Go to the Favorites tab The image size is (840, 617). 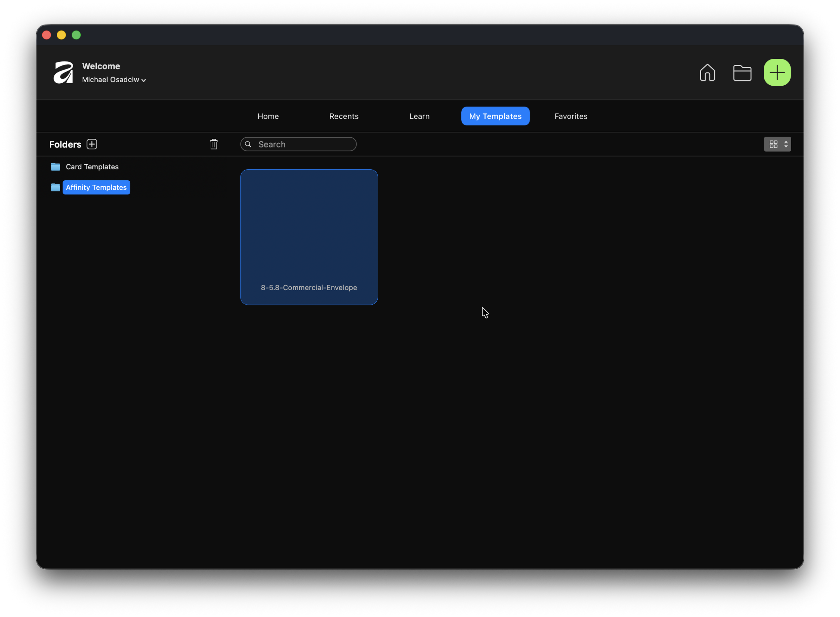click(571, 116)
